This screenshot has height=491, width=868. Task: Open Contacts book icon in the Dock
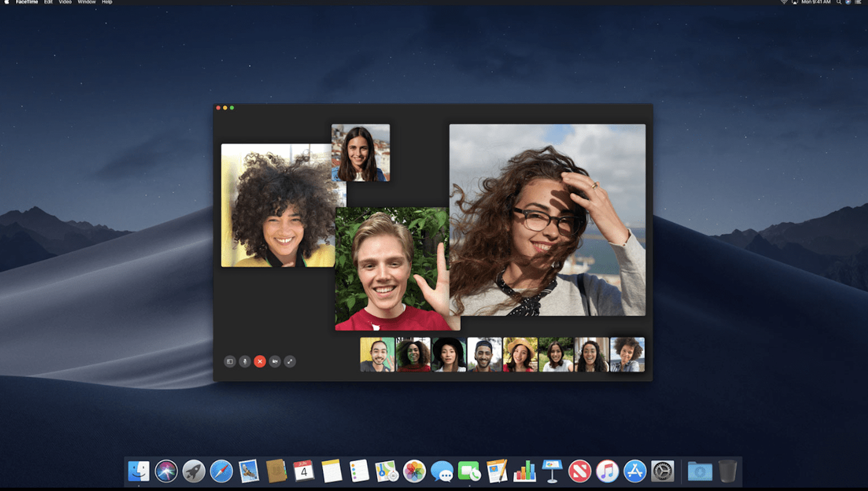[277, 471]
